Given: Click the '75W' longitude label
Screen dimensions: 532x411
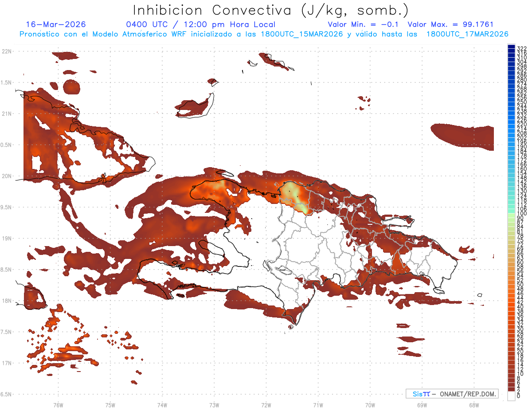Looking at the screenshot, I should point(110,405).
